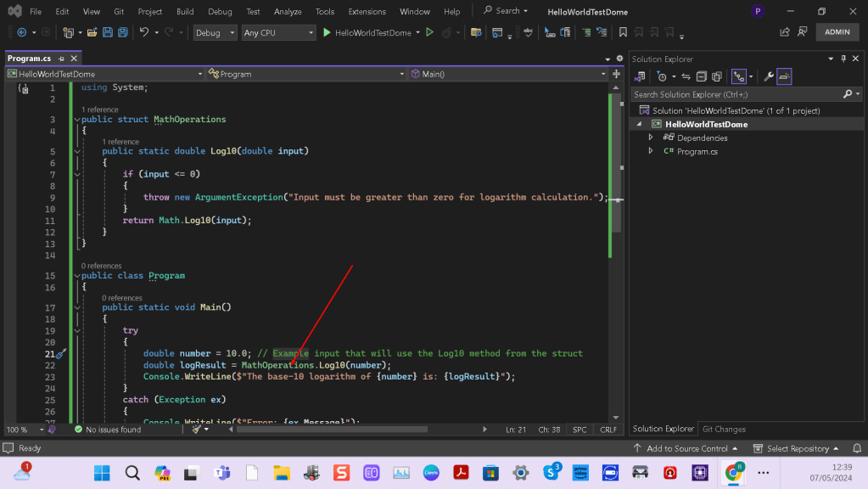Image resolution: width=868 pixels, height=489 pixels.
Task: Open the 100 % zoom dropdown
Action: 25,430
